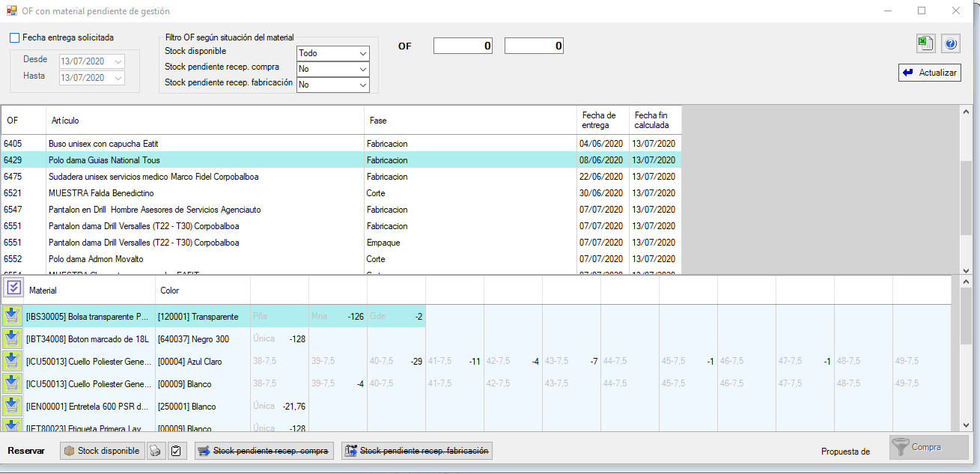This screenshot has width=980, height=474.
Task: Click the printer icon beside Stock disponible
Action: click(155, 451)
